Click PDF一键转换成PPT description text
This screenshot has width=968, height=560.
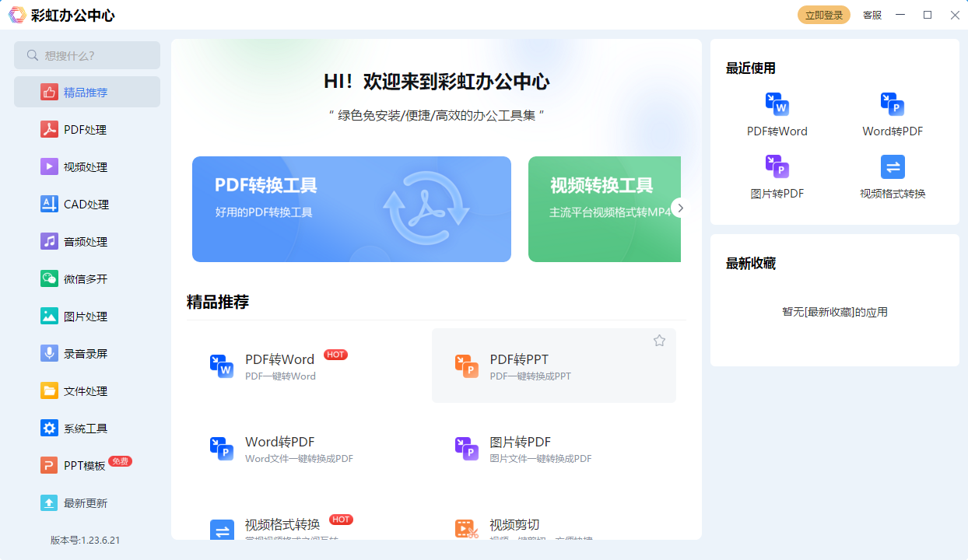pos(531,376)
